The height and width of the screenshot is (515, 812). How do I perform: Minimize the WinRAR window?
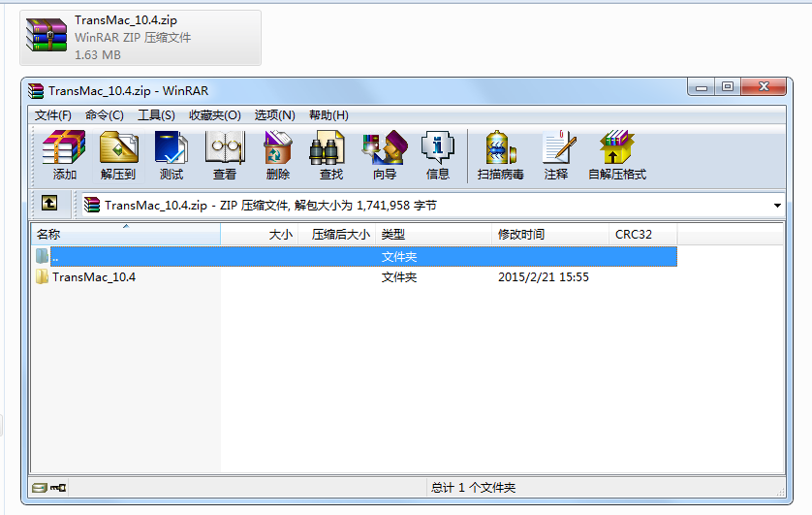click(702, 87)
